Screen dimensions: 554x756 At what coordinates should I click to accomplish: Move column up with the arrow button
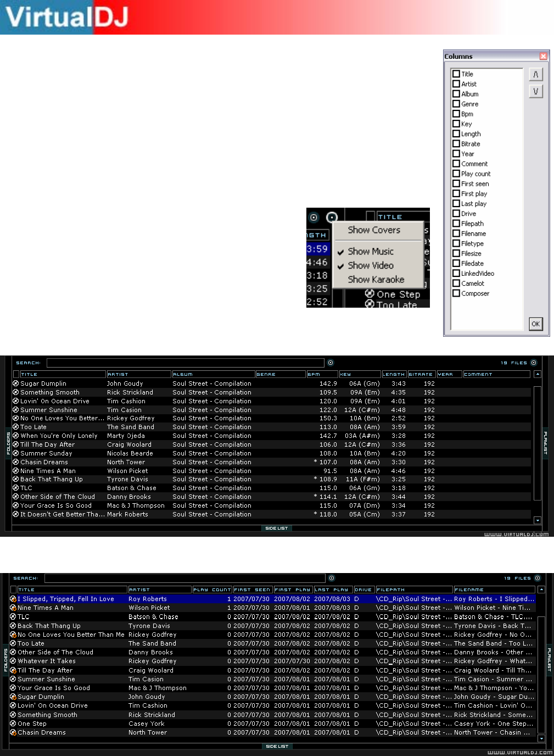pos(536,74)
